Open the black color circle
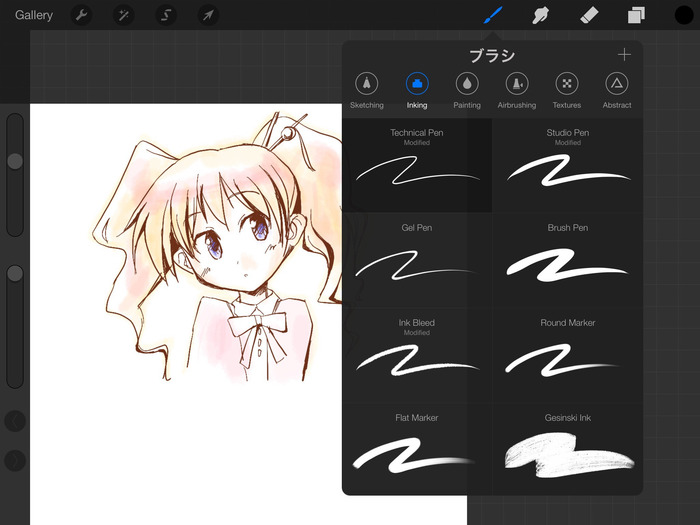The image size is (700, 525). point(684,15)
